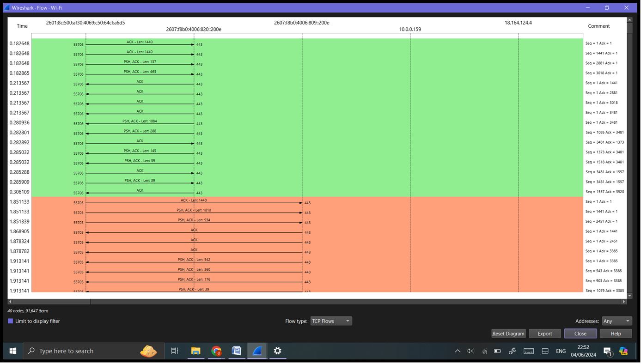Open the Start menu
This screenshot has height=364, width=641.
[12, 351]
